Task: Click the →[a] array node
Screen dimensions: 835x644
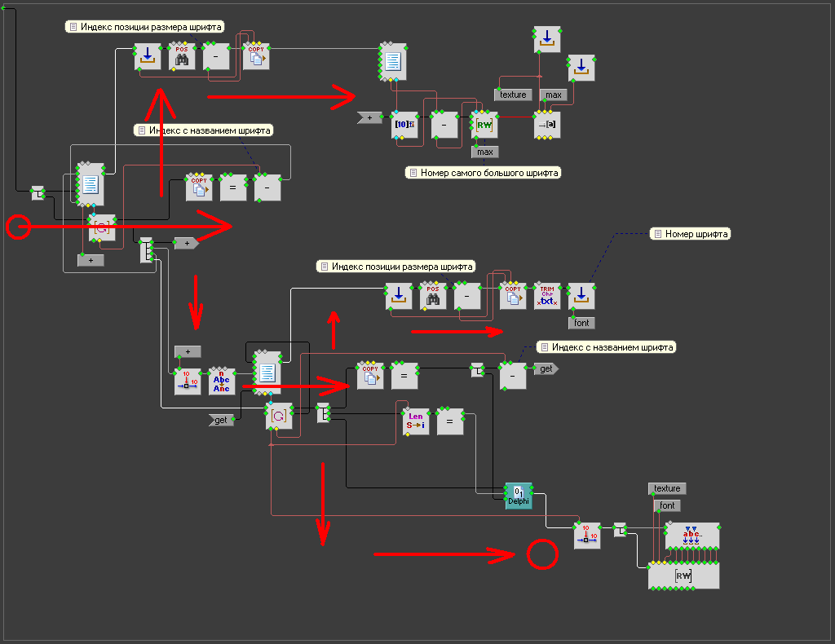Action: (x=547, y=125)
